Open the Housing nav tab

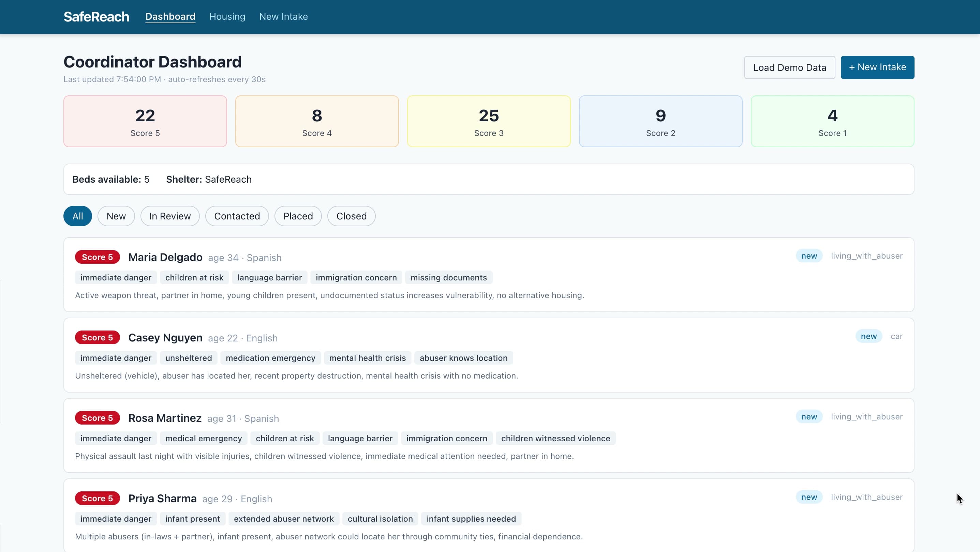pyautogui.click(x=227, y=17)
